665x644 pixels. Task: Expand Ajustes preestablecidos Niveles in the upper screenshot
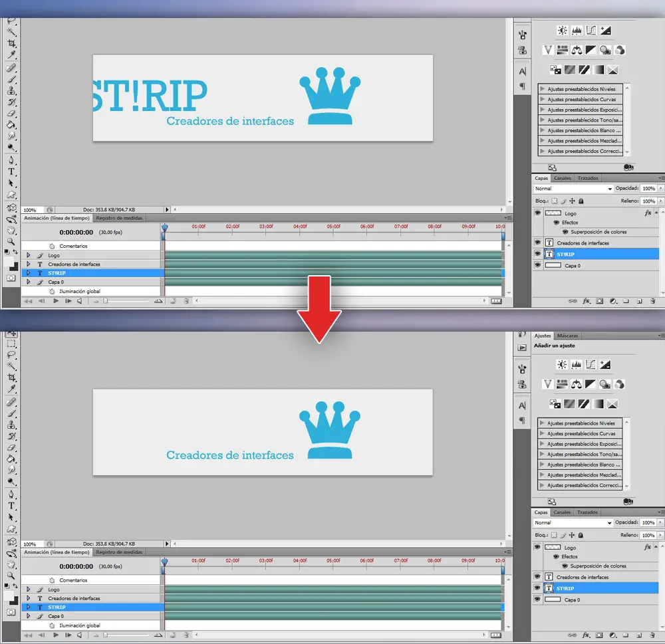543,89
